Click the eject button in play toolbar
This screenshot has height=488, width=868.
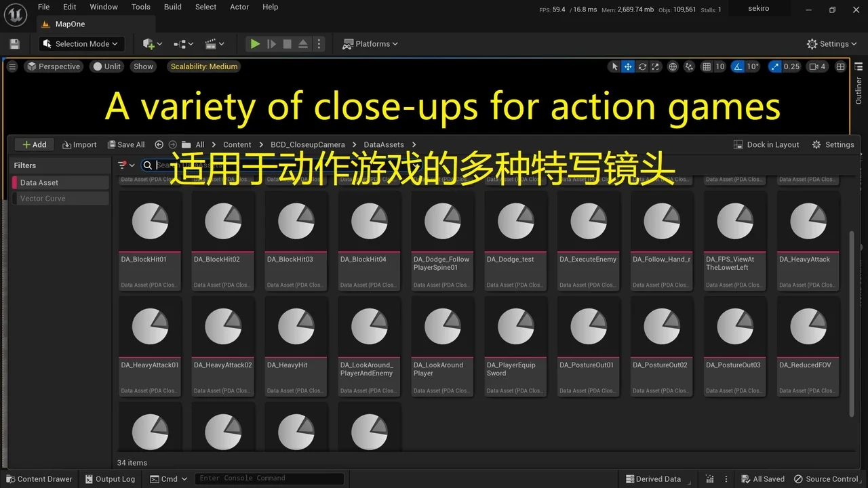303,44
